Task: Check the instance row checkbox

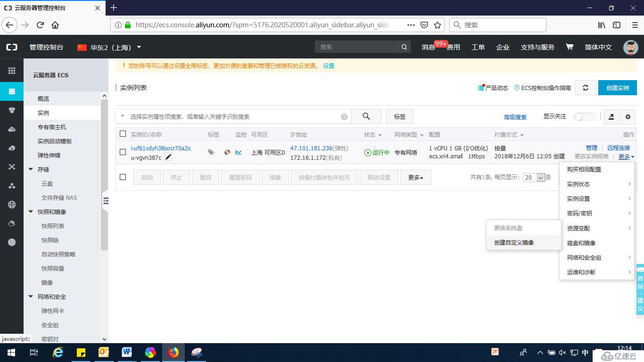Action: coord(123,152)
